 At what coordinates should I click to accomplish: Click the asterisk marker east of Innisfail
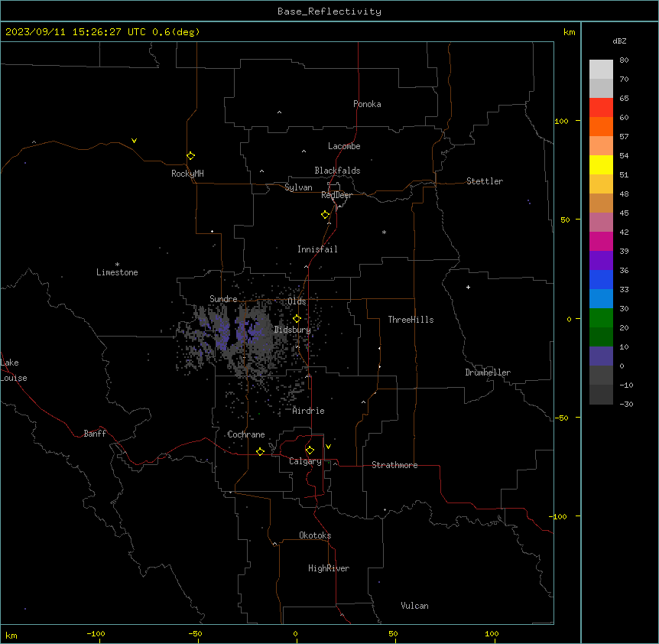[x=384, y=232]
